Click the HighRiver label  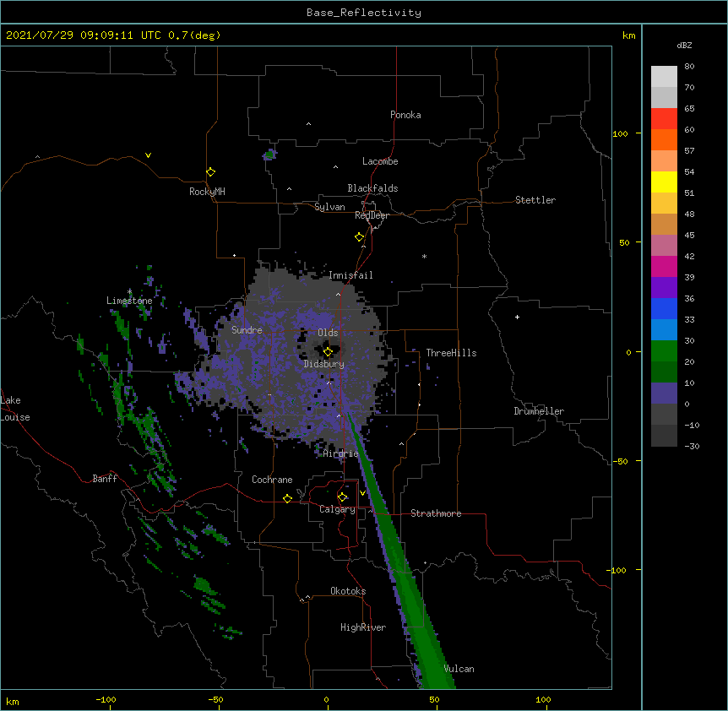[x=363, y=627]
